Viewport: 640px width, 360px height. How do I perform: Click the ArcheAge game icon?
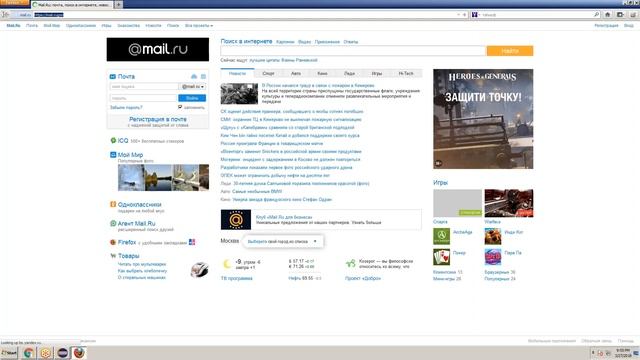441,236
